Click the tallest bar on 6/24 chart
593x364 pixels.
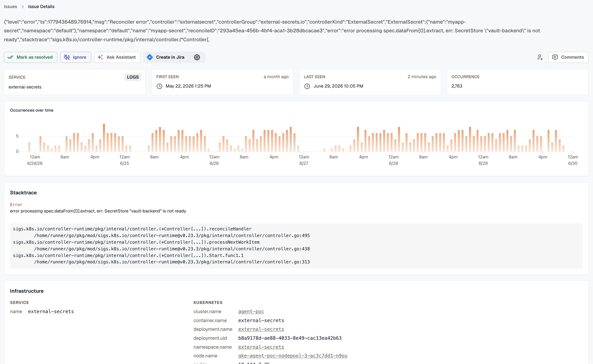(104, 138)
